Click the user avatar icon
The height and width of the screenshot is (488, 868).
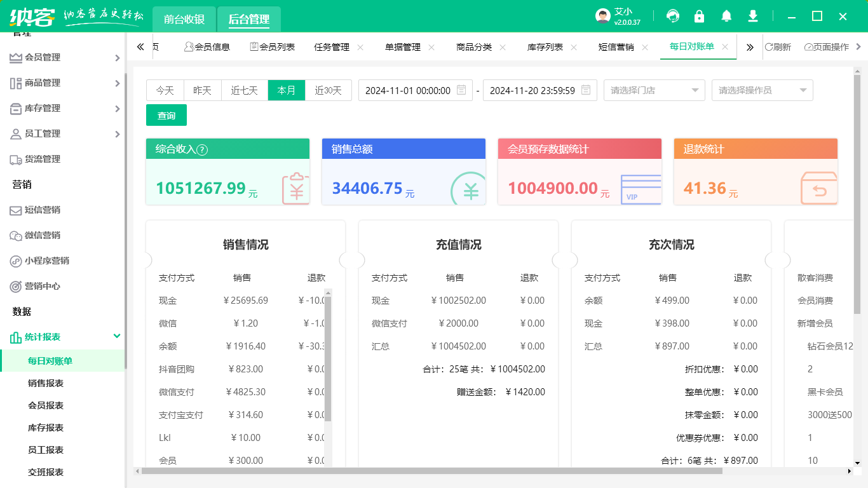pyautogui.click(x=602, y=17)
